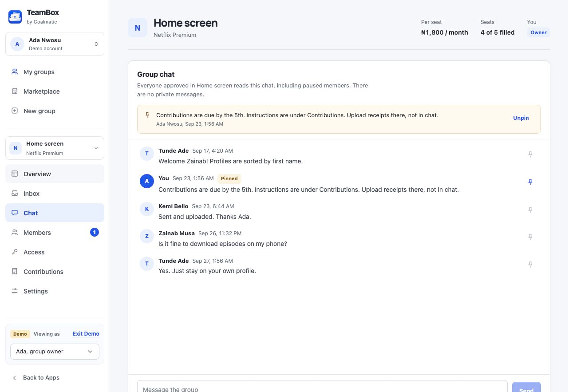Open the Viewing as role dropdown
The height and width of the screenshot is (392, 568).
pyautogui.click(x=55, y=352)
